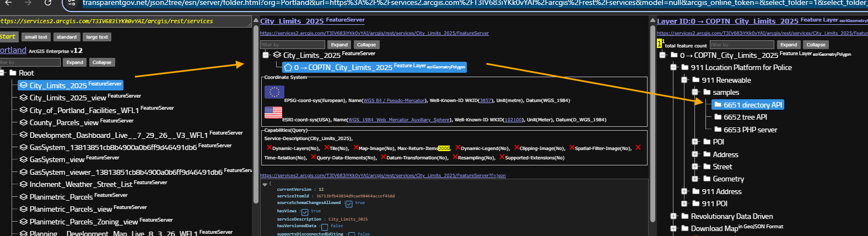Collapse the 911 Location Platform for Police node
This screenshot has height=236, width=868.
coord(673,67)
